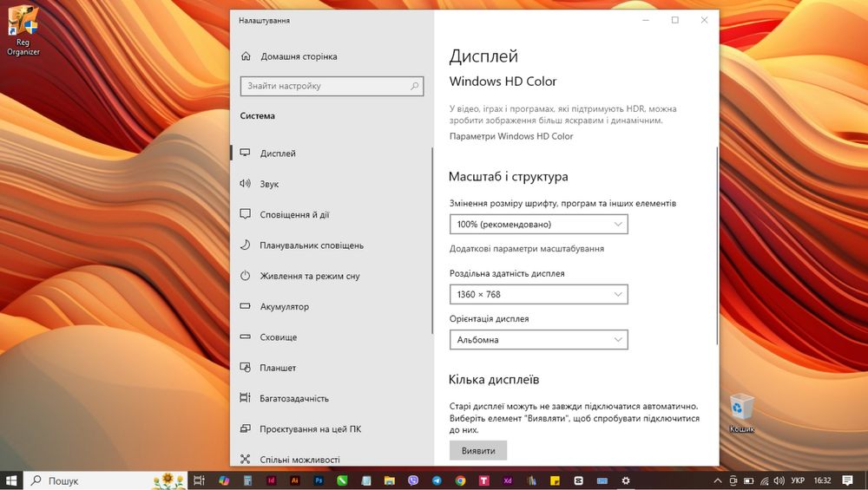Screen dimensions: 868x490
Task: Launch Copilot from taskbar
Action: 224,480
